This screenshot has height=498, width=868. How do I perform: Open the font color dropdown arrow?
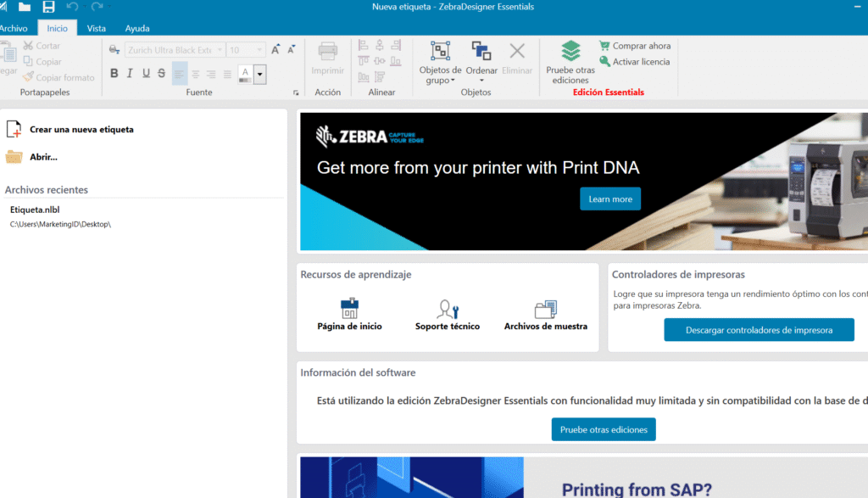(x=259, y=74)
